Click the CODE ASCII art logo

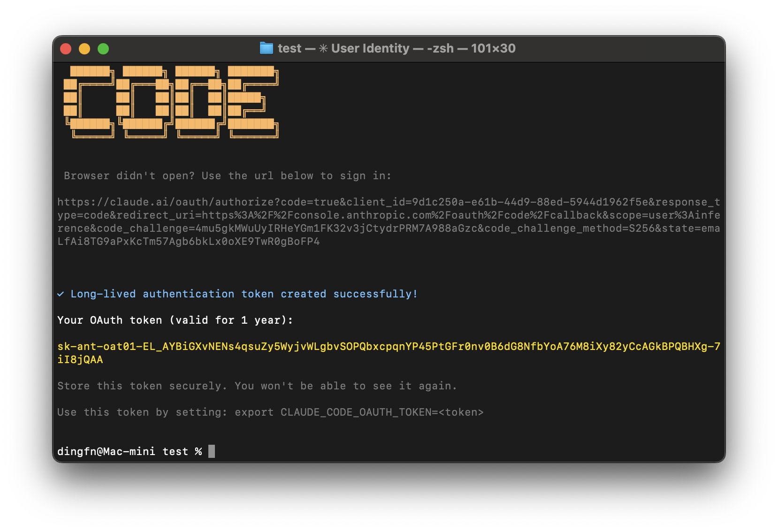click(171, 102)
